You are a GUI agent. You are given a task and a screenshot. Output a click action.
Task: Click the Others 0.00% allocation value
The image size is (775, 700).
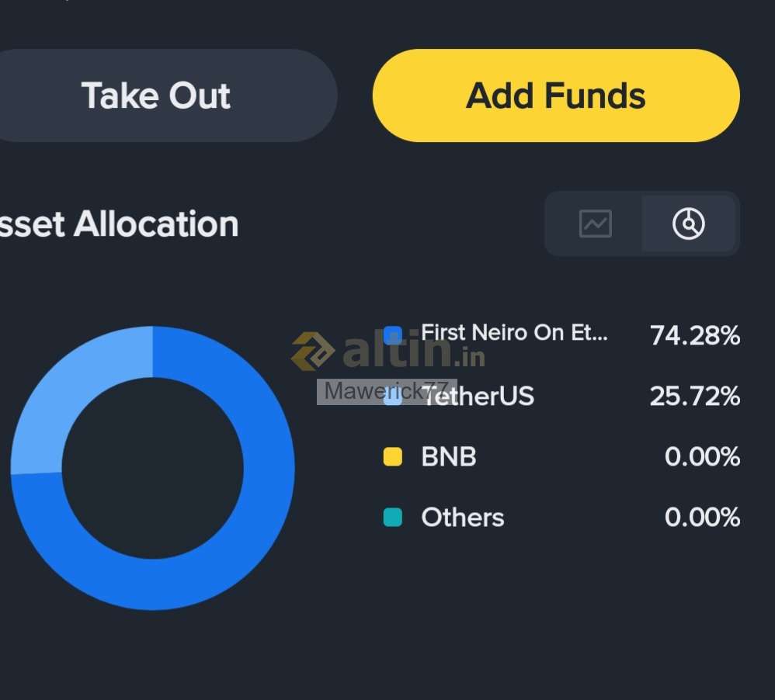point(702,518)
